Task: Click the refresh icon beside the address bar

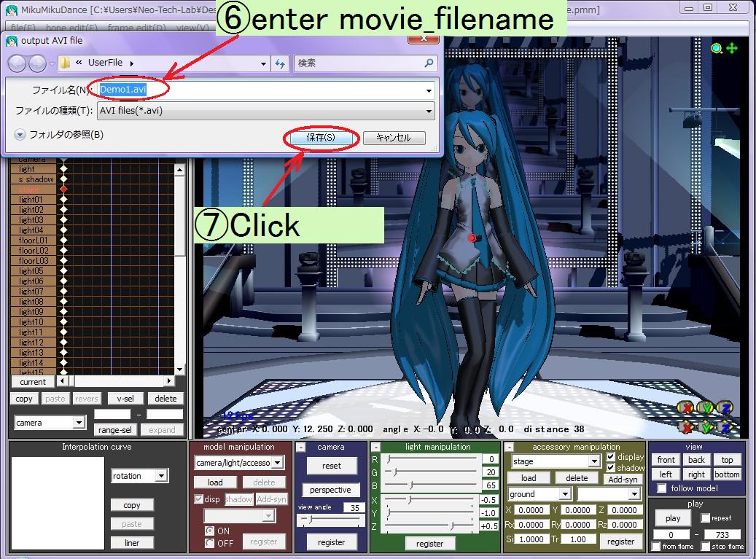Action: [x=280, y=63]
